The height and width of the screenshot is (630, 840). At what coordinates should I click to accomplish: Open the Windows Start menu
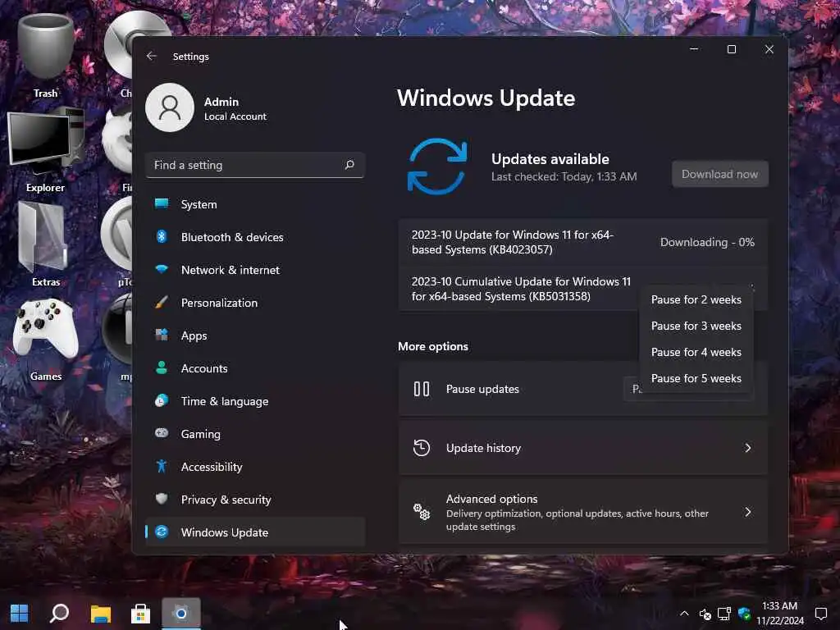pos(20,614)
